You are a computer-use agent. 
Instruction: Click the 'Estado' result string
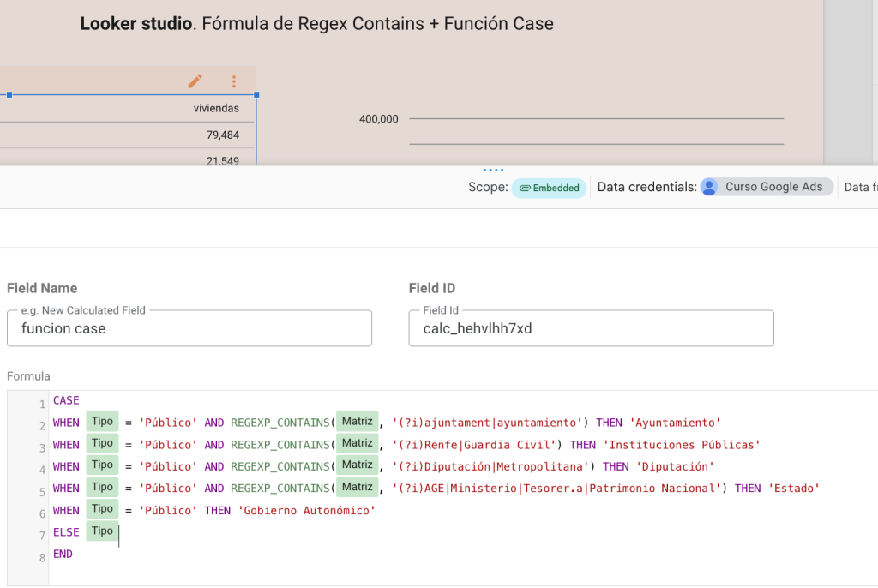793,489
